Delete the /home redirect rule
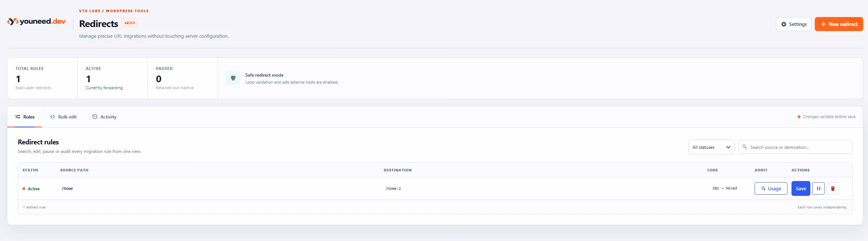Screen dimensions: 868x241 pyautogui.click(x=833, y=188)
